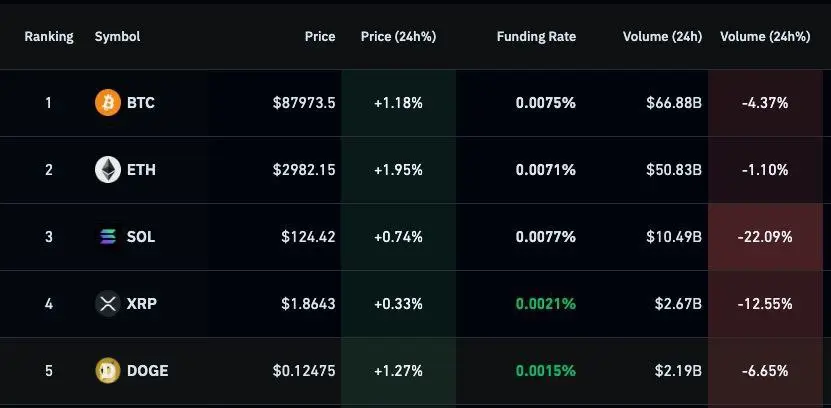Sort by Price (24h%) header
The width and height of the screenshot is (831, 408).
tap(398, 37)
